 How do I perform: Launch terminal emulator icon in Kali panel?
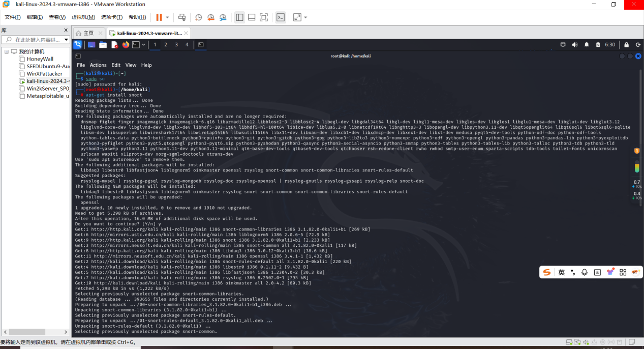(136, 45)
